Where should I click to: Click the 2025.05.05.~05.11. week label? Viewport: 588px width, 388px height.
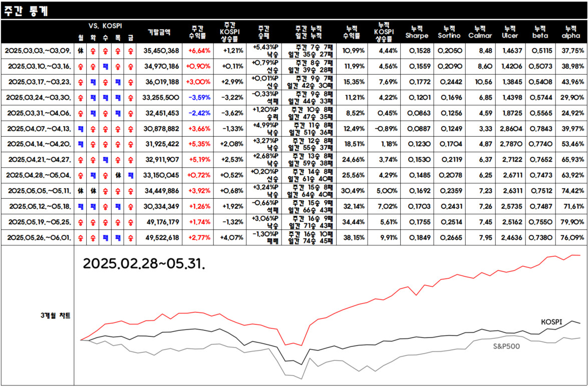click(38, 191)
